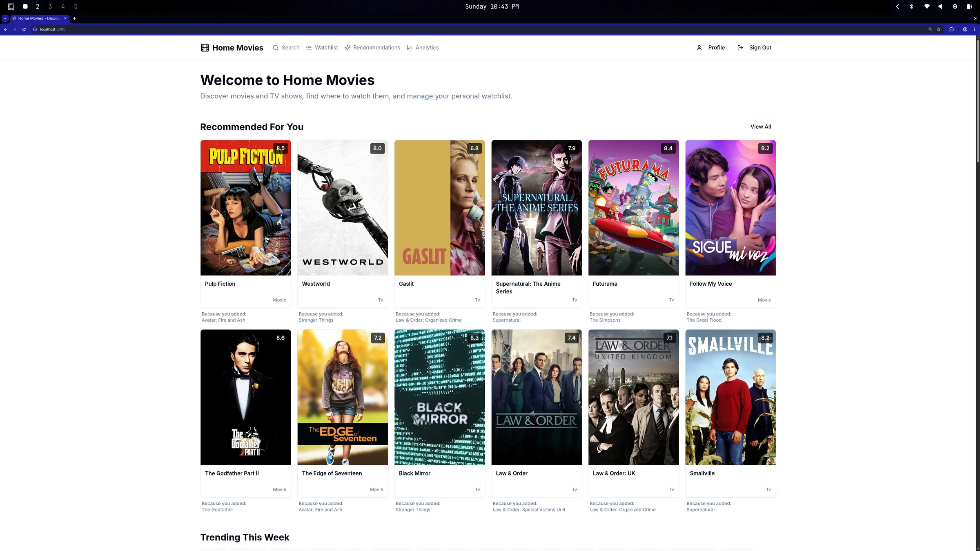This screenshot has height=551, width=980.
Task: Open the browser extensions puzzle icon
Action: pos(951,29)
